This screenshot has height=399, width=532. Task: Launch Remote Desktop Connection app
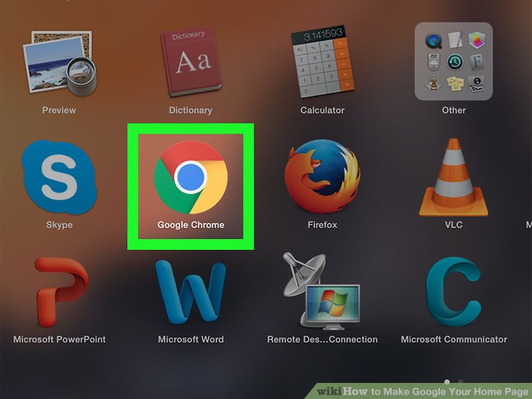322,291
